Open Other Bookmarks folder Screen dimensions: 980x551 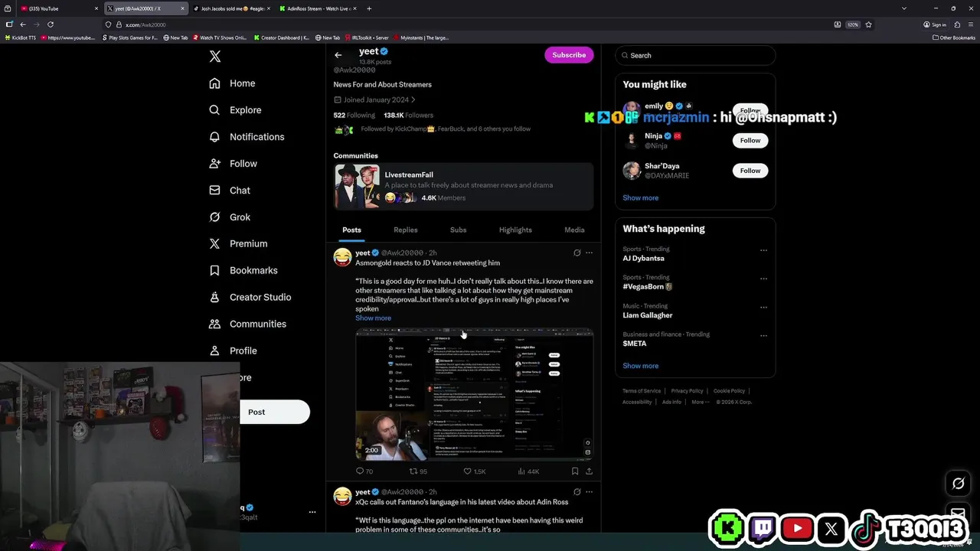click(954, 37)
